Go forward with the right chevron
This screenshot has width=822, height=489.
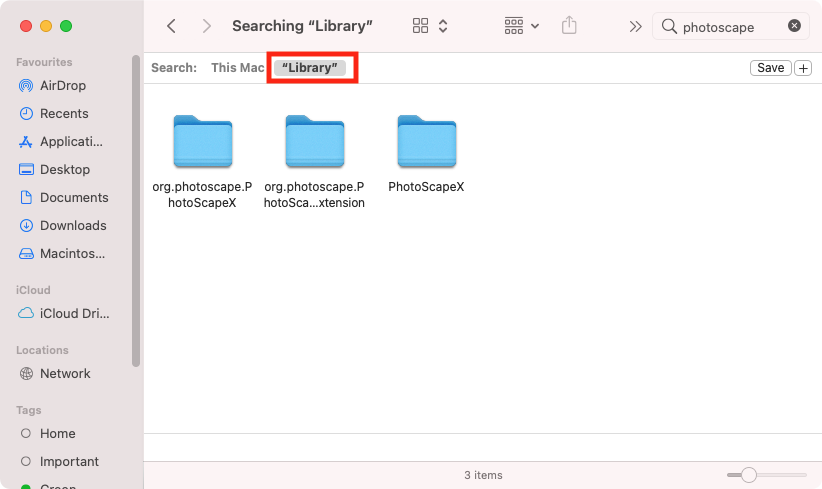[207, 26]
